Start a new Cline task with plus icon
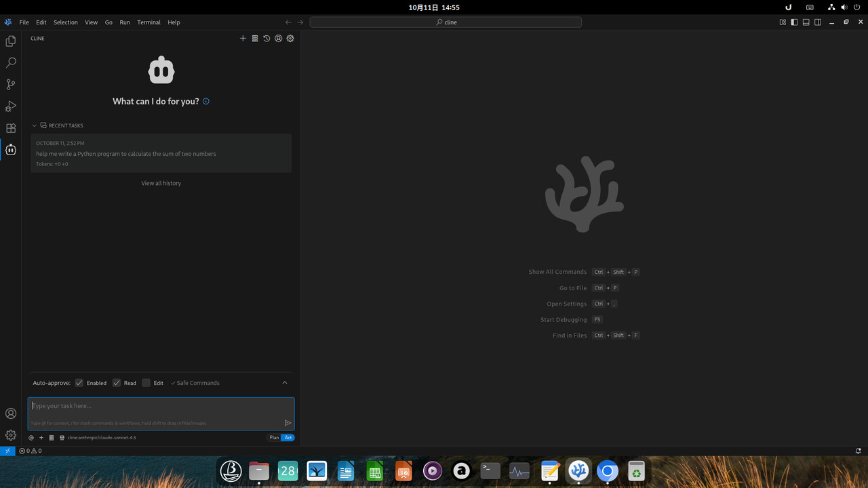This screenshot has height=488, width=868. click(x=243, y=39)
